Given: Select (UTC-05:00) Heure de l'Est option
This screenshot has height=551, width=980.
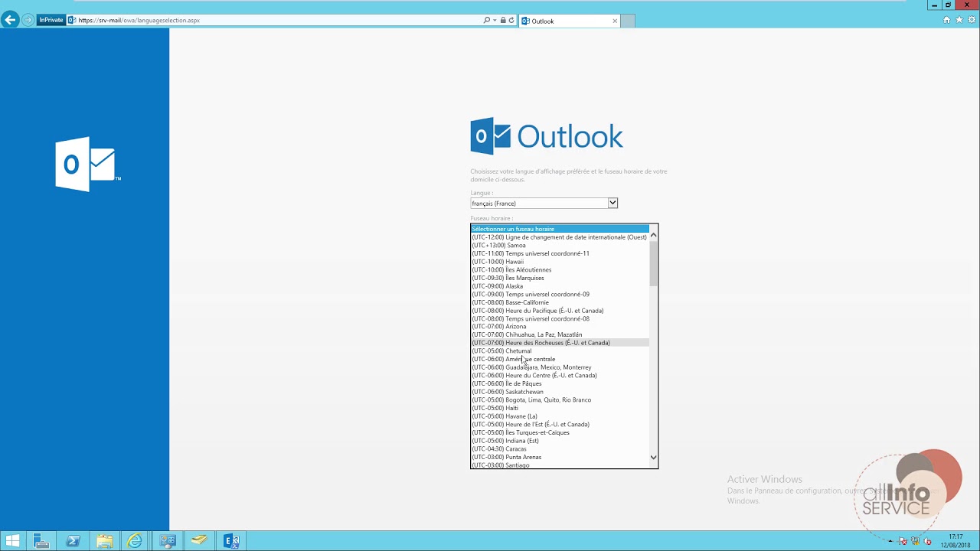Looking at the screenshot, I should [x=559, y=425].
